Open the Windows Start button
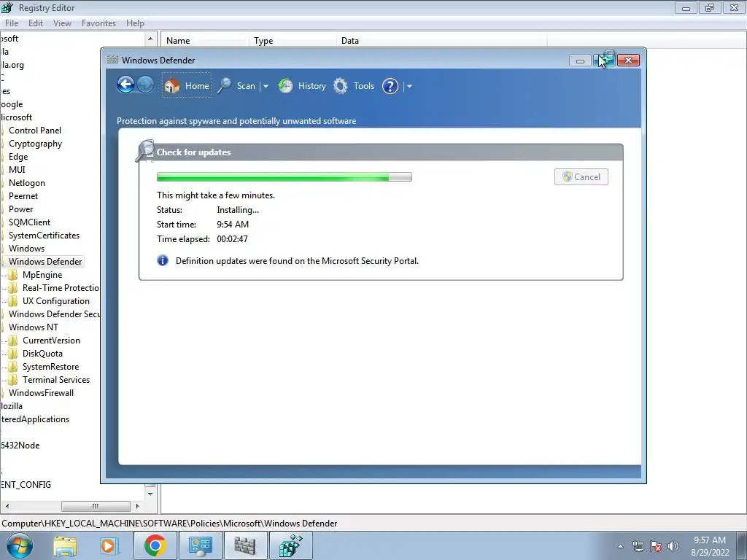This screenshot has width=747, height=560. pyautogui.click(x=20, y=545)
